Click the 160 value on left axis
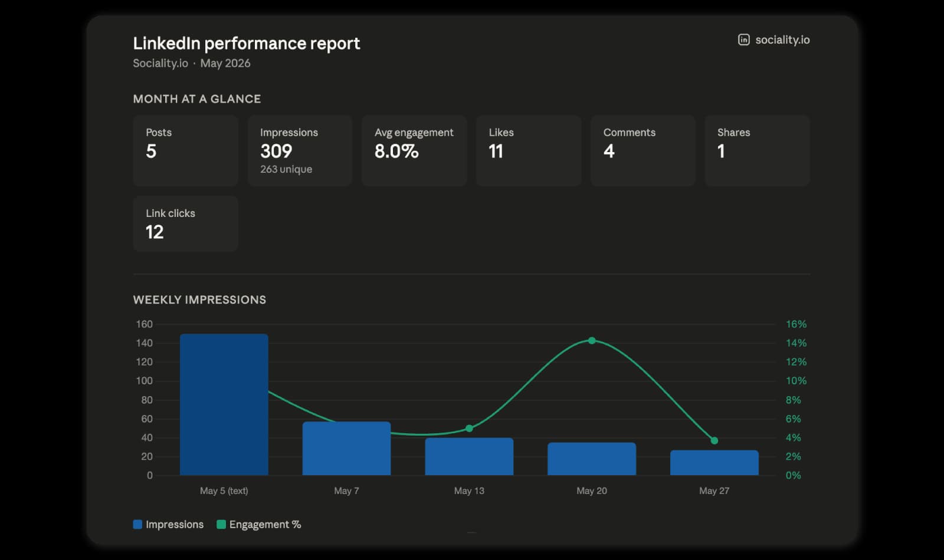Viewport: 944px width, 560px height. coord(144,324)
